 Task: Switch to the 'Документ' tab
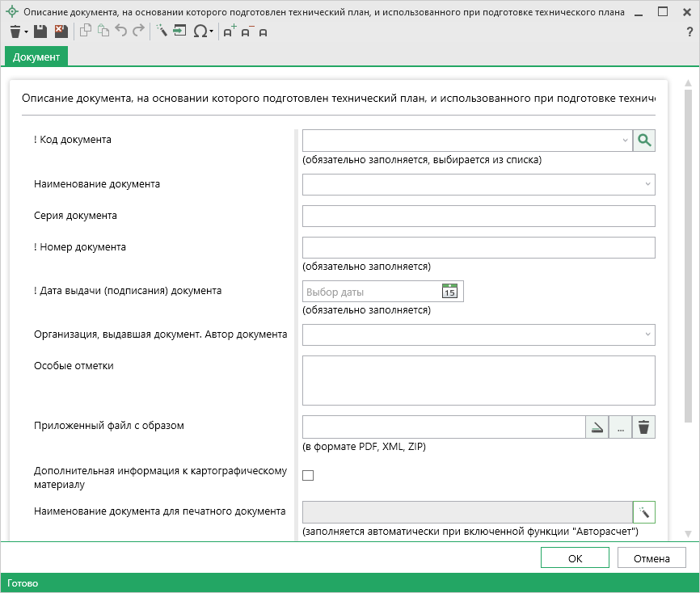point(36,57)
